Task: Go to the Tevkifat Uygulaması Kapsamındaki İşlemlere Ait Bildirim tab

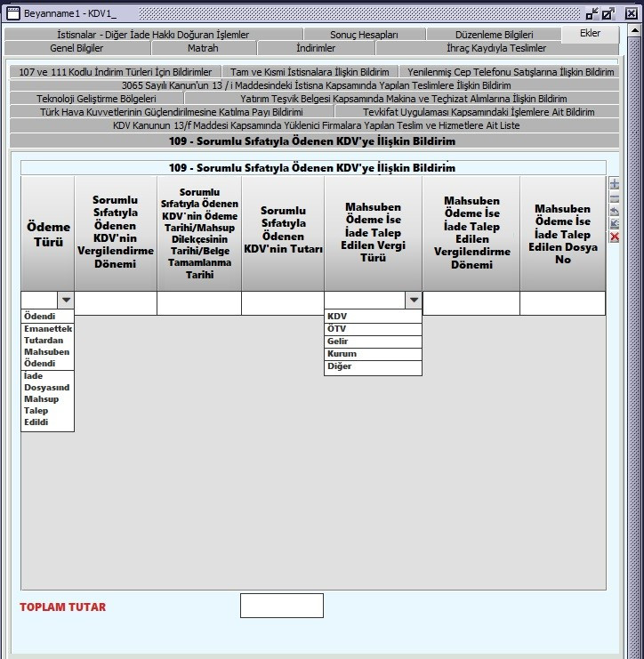Action: coord(478,112)
